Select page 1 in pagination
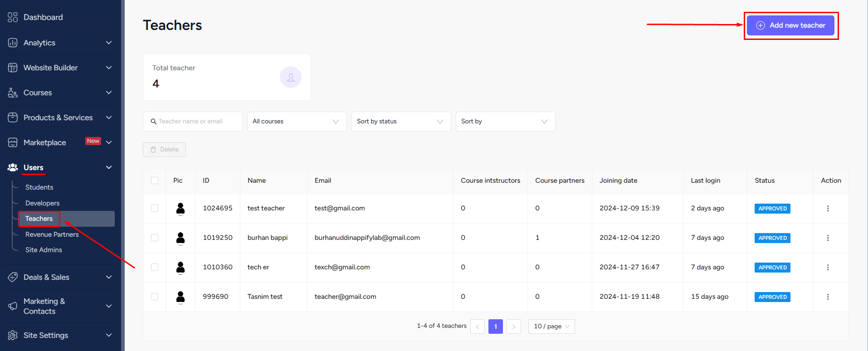 [496, 327]
